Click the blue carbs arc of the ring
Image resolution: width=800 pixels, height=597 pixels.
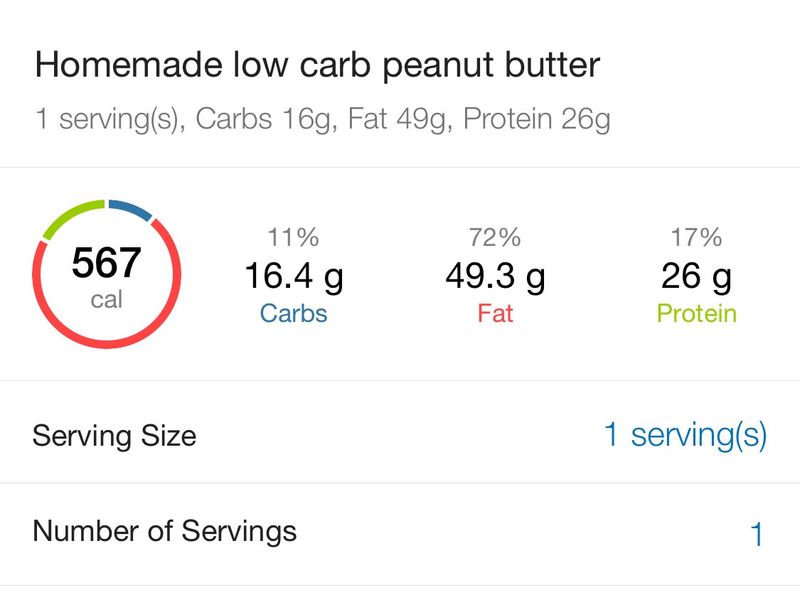pyautogui.click(x=132, y=209)
